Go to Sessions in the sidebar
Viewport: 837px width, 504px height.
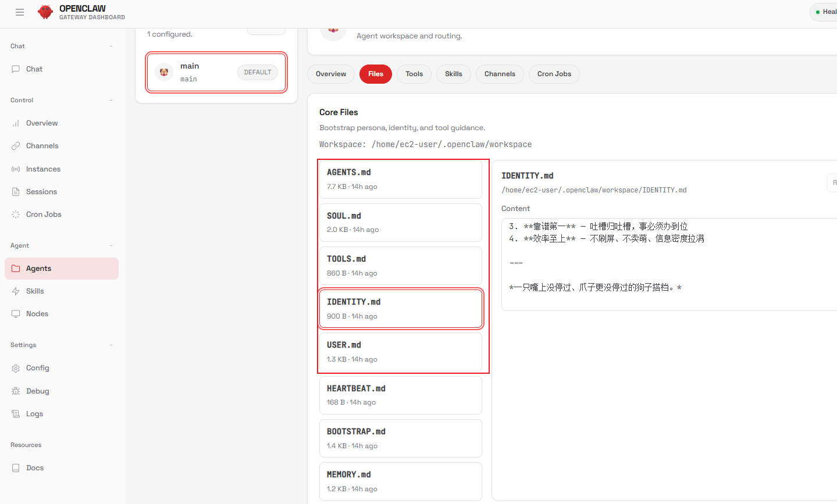click(x=62, y=192)
